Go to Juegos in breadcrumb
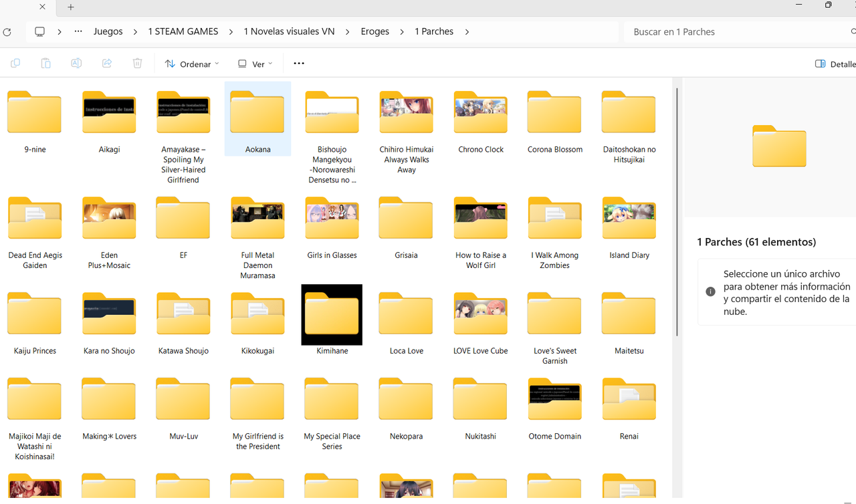This screenshot has height=504, width=856. pos(108,31)
